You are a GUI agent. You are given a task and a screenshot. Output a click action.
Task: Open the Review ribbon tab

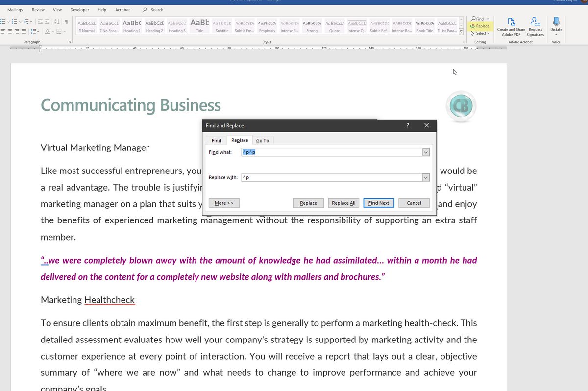[x=38, y=10]
